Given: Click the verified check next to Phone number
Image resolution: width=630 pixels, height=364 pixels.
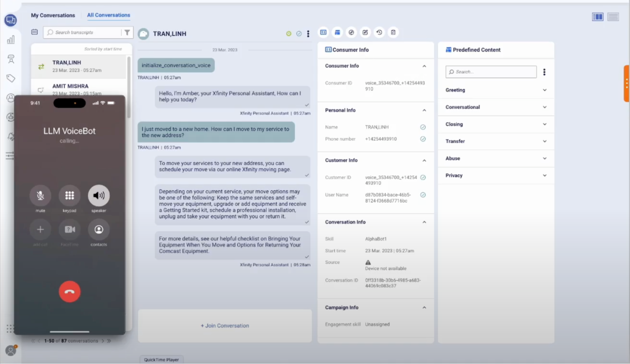Looking at the screenshot, I should point(423,139).
